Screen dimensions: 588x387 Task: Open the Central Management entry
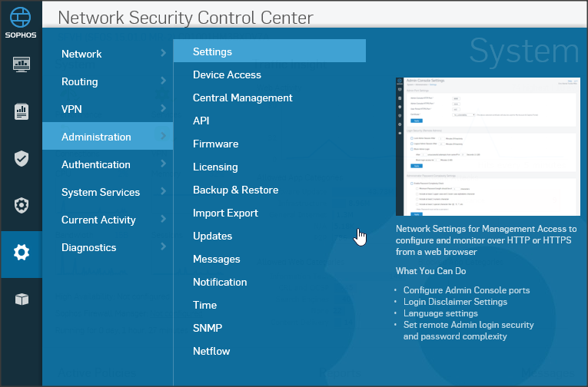[x=242, y=98]
